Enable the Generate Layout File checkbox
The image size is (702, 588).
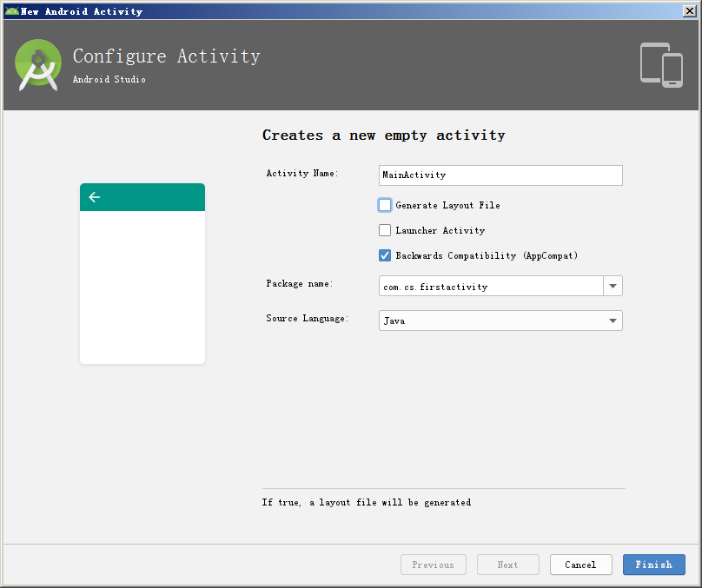[x=385, y=205]
